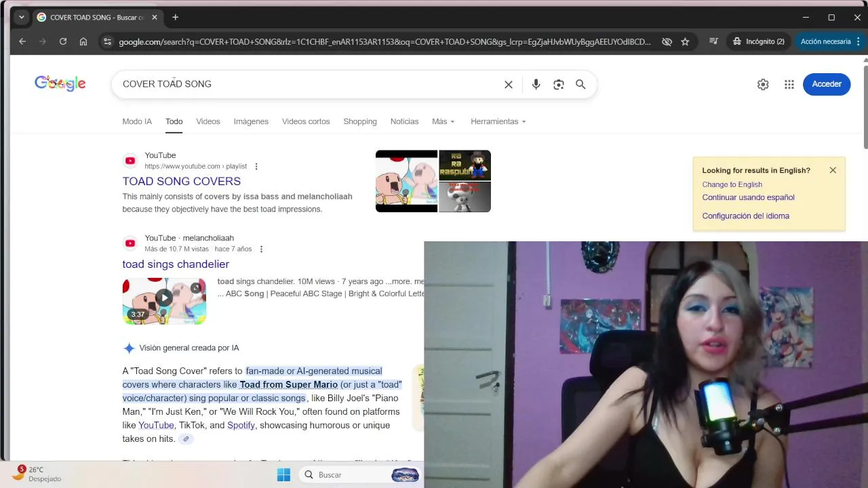This screenshot has width=868, height=488.
Task: Open the Incógnito (2) profile chip
Action: (x=759, y=41)
